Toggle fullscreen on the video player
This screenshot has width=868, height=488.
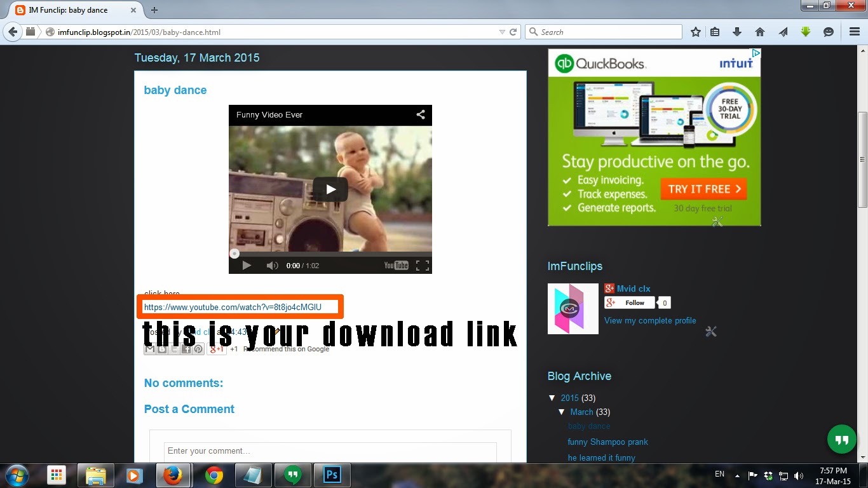tap(422, 266)
